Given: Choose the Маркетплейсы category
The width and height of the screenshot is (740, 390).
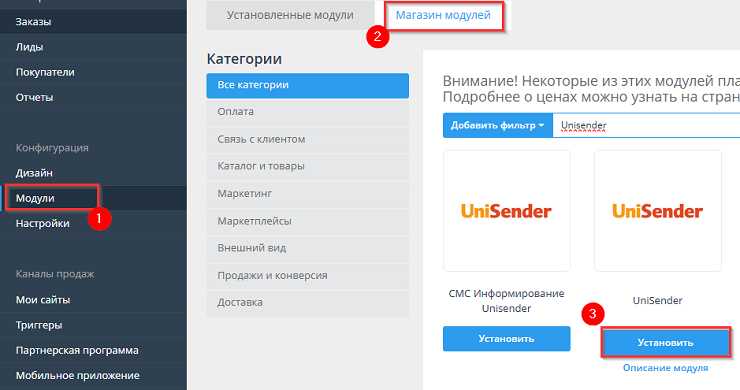Looking at the screenshot, I should click(308, 221).
